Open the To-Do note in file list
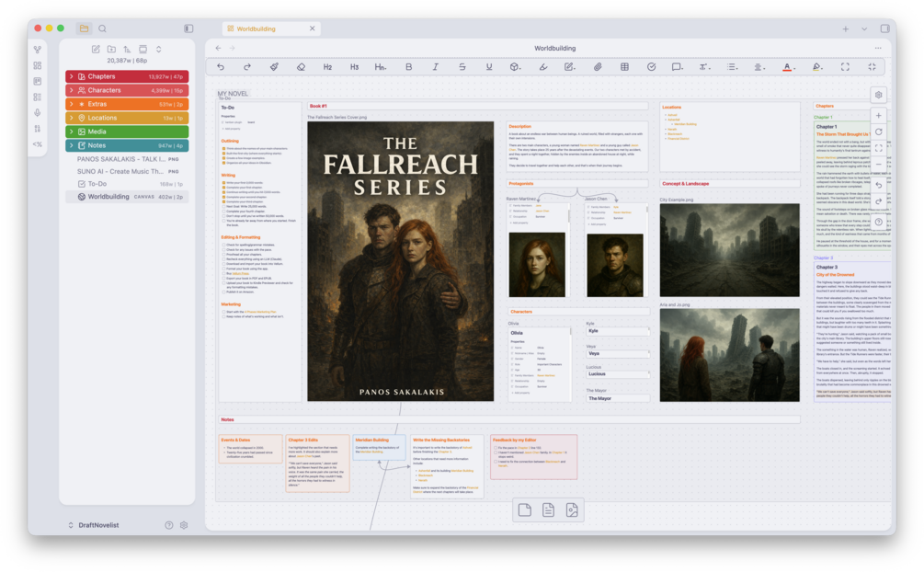 point(127,184)
